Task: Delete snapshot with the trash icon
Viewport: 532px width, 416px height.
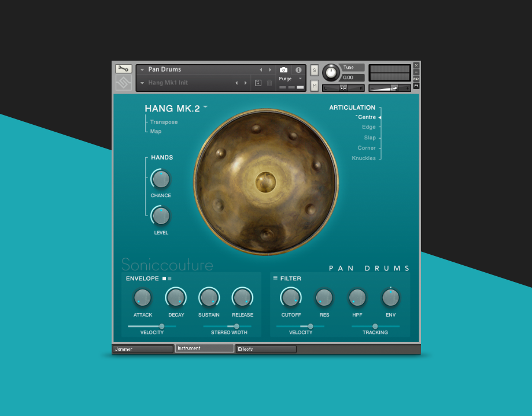Action: click(269, 83)
